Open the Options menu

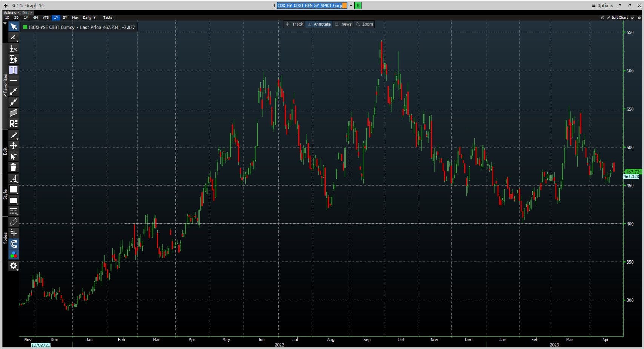[x=603, y=5]
